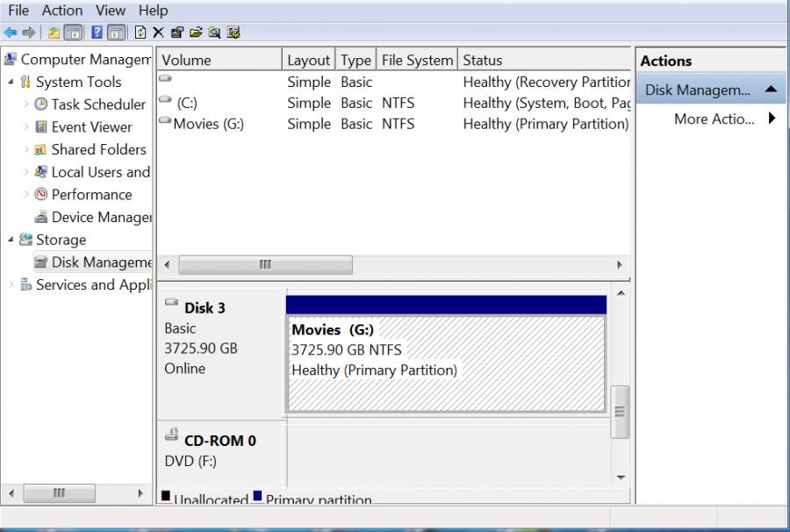
Task: Click the Performance monitor icon
Action: coord(40,195)
